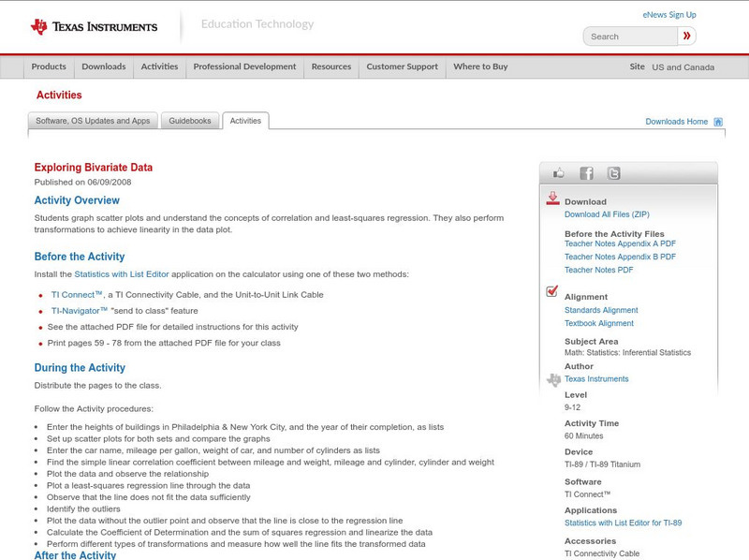Click the Texas Instruments logo
This screenshot has width=749, height=560.
[94, 26]
